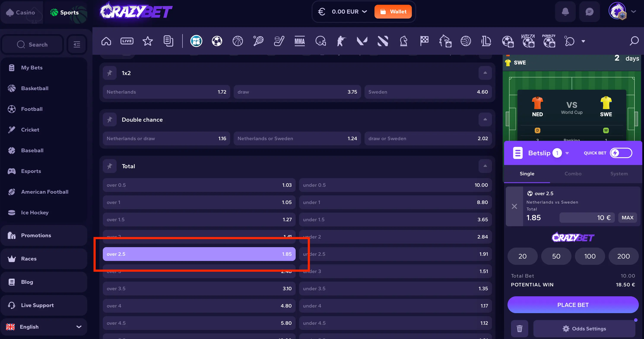
Task: Select the VOLTA virtual football icon
Action: (528, 41)
